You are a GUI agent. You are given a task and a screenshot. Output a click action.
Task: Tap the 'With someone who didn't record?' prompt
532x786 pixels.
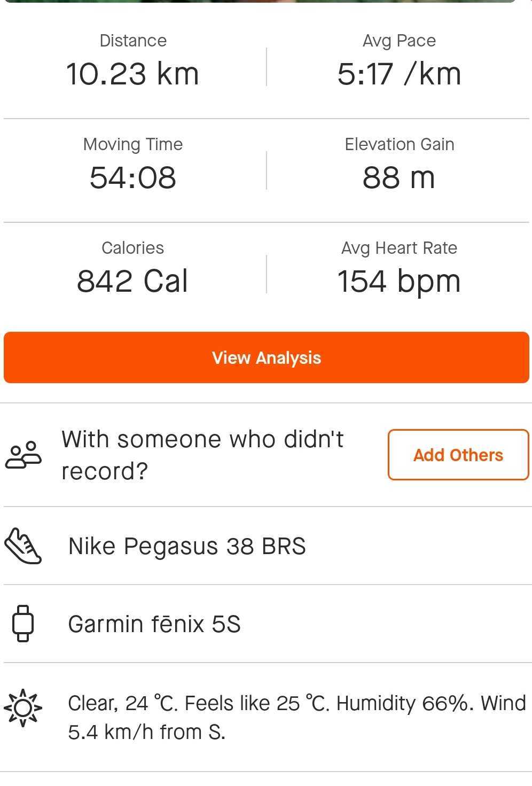202,455
